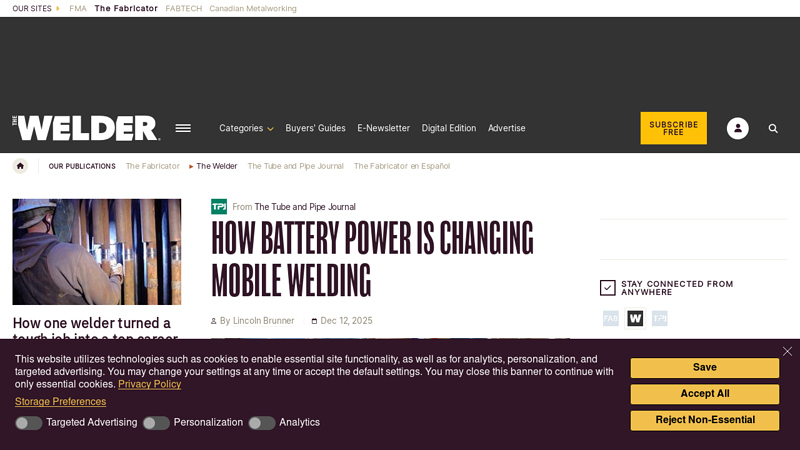Switch on the Analytics toggle
Image resolution: width=800 pixels, height=450 pixels.
tap(262, 423)
